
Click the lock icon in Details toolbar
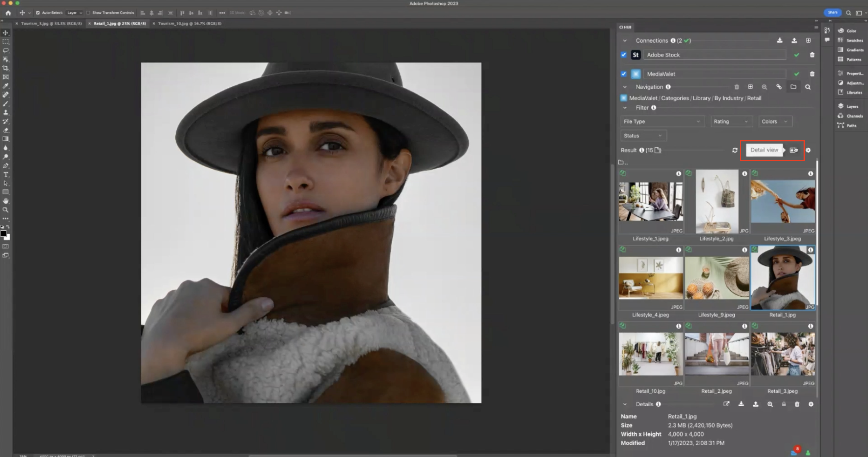tap(783, 404)
